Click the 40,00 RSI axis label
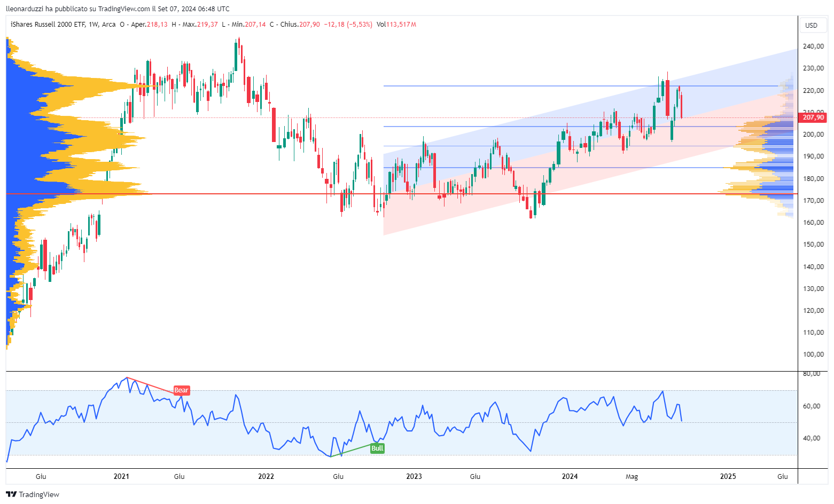The image size is (834, 504). 812,438
